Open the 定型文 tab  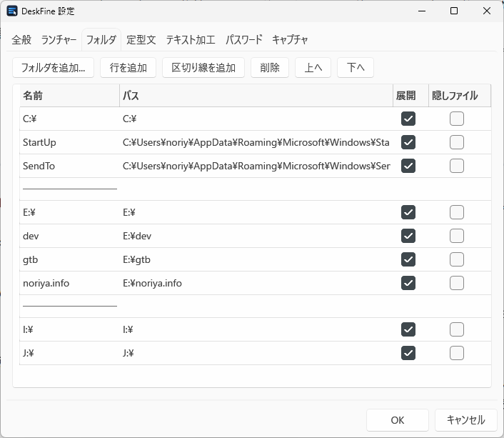pyautogui.click(x=141, y=40)
